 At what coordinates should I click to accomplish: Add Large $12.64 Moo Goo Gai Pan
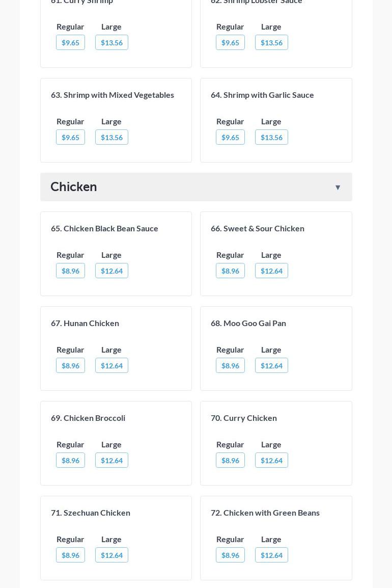[x=271, y=366]
